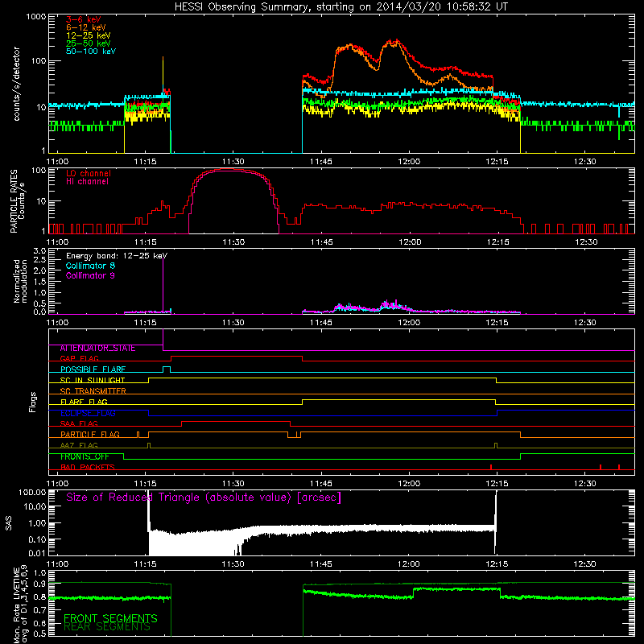Click the GAP_FLAG label

pos(79,358)
